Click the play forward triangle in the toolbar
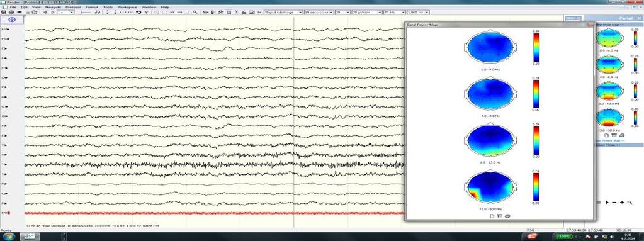Screen dimensions: 644x241 point(53,13)
